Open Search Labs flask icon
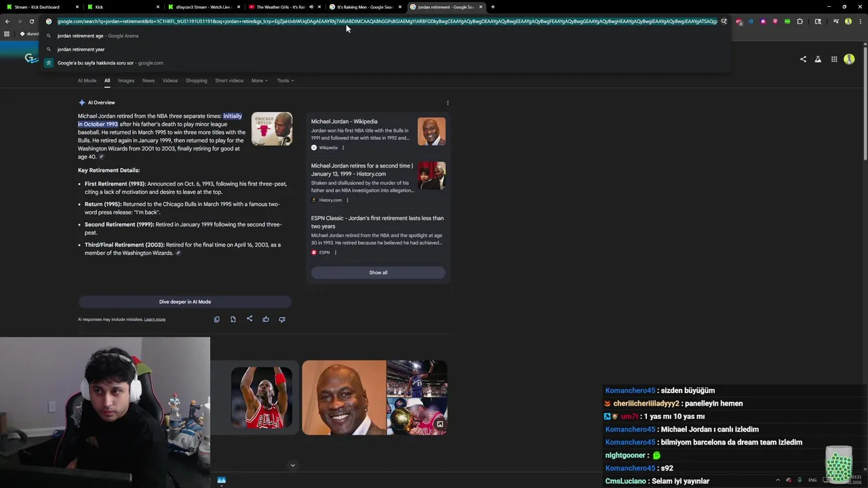This screenshot has height=488, width=868. [x=818, y=59]
